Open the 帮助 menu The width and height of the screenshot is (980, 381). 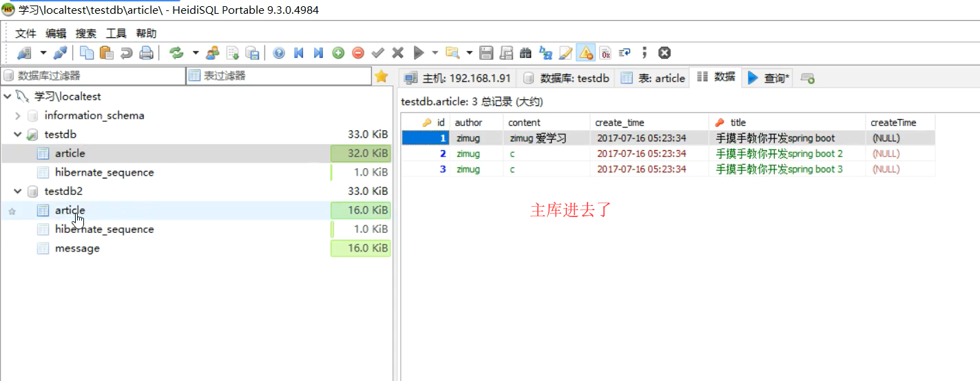pos(146,33)
